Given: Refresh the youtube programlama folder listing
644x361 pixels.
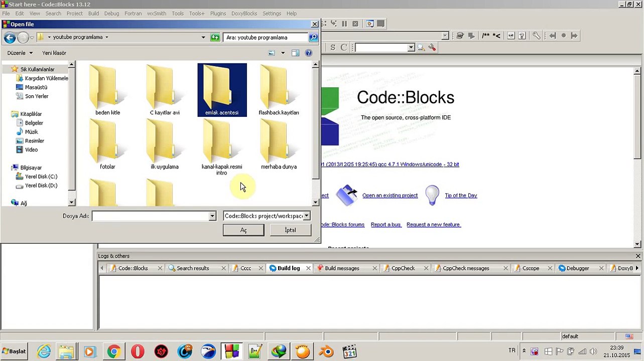Looking at the screenshot, I should point(215,37).
